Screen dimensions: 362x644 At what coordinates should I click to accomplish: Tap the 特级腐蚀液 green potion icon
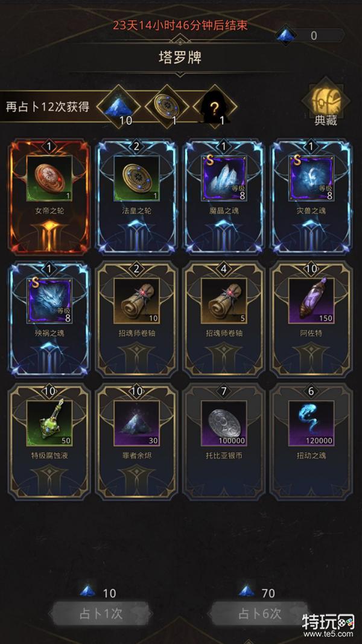pos(49,424)
